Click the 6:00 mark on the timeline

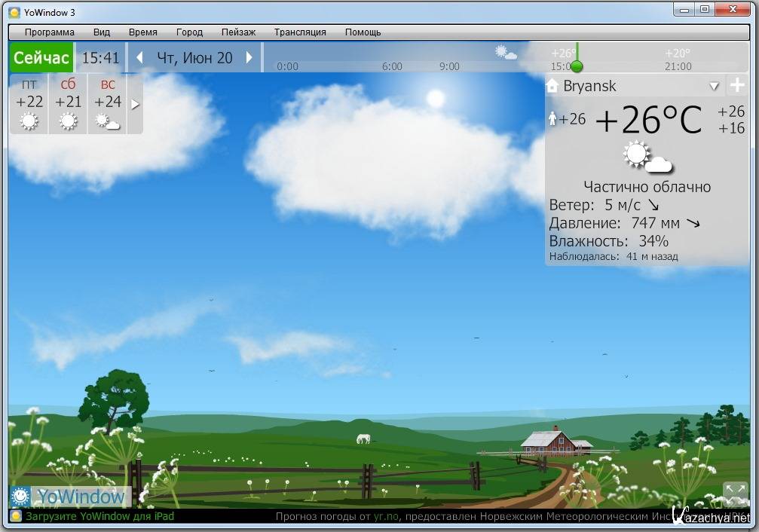392,66
